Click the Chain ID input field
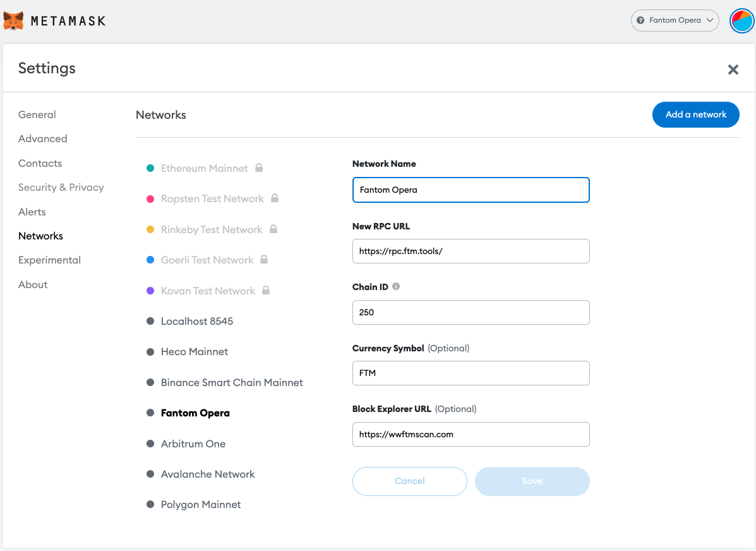The width and height of the screenshot is (756, 551). click(x=471, y=312)
